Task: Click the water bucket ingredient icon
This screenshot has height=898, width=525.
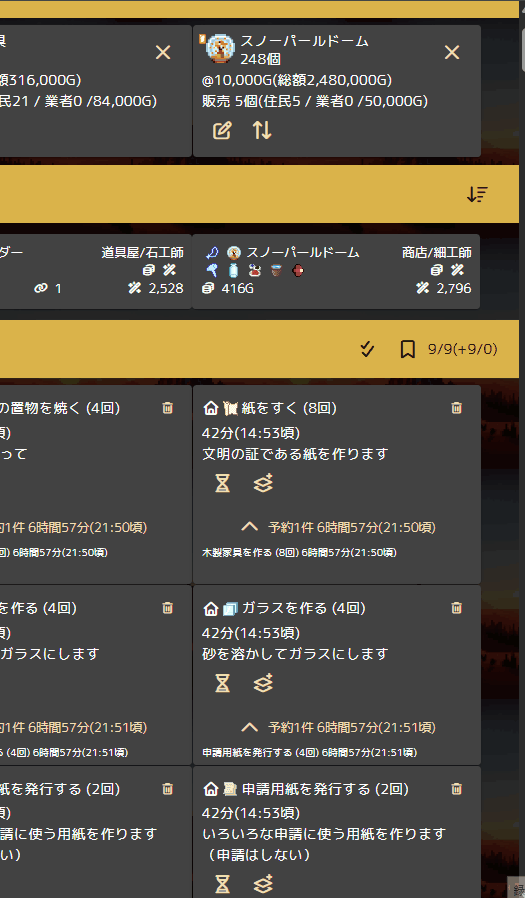Action: [277, 270]
